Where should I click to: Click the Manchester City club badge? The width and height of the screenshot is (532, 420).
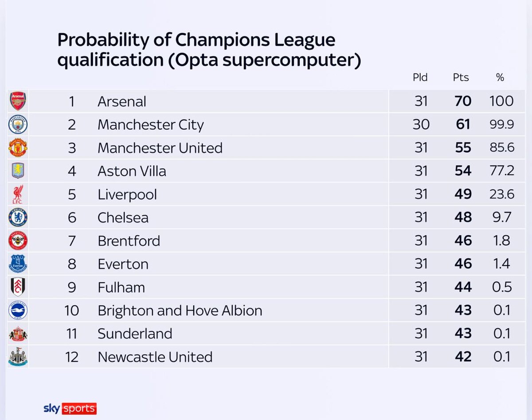click(x=18, y=124)
